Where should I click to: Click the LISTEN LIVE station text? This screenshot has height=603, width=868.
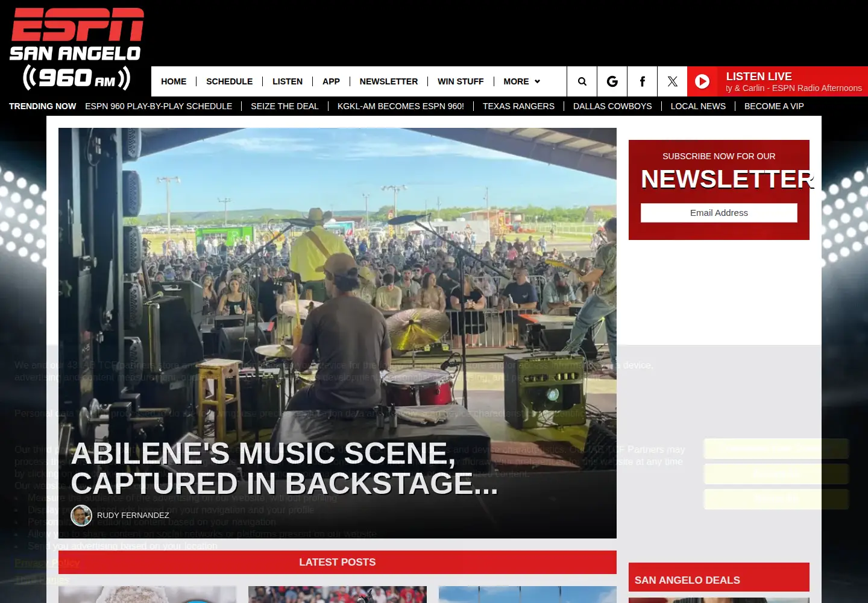(x=759, y=77)
